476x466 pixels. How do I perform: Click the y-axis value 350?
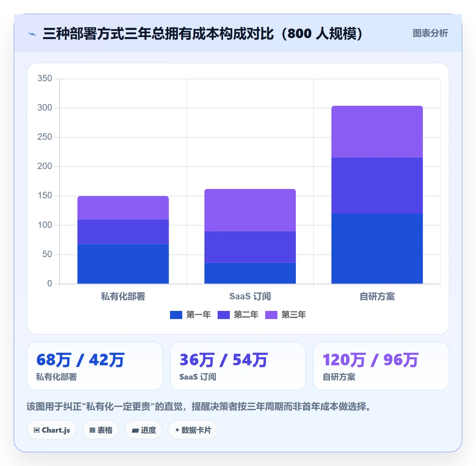45,78
